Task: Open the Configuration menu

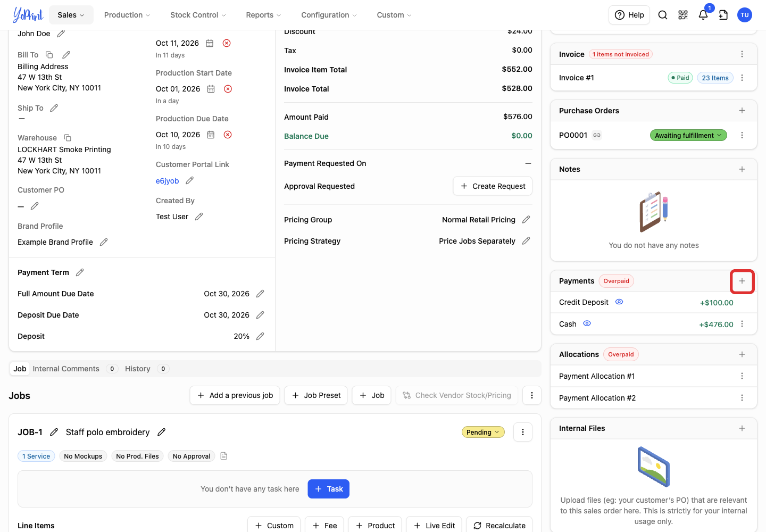Action: click(329, 15)
